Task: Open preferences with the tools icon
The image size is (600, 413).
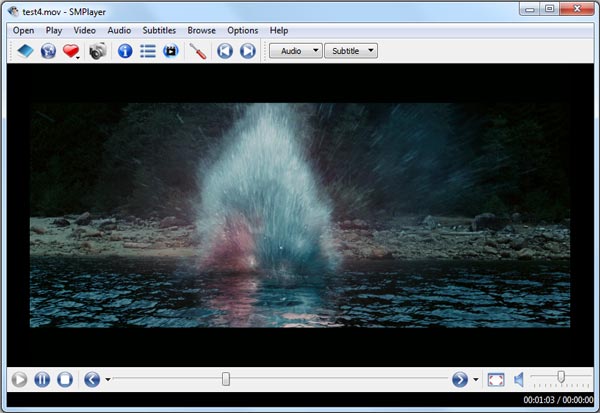Action: click(x=197, y=51)
